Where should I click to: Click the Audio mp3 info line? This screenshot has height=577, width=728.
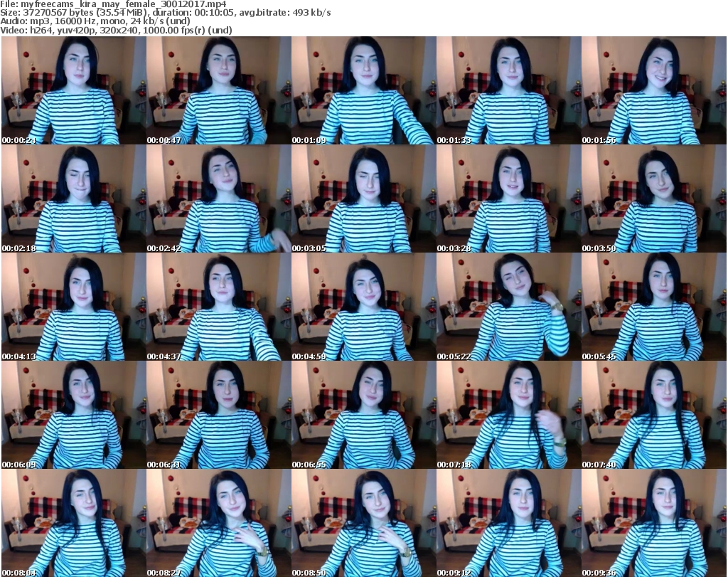[95, 21]
